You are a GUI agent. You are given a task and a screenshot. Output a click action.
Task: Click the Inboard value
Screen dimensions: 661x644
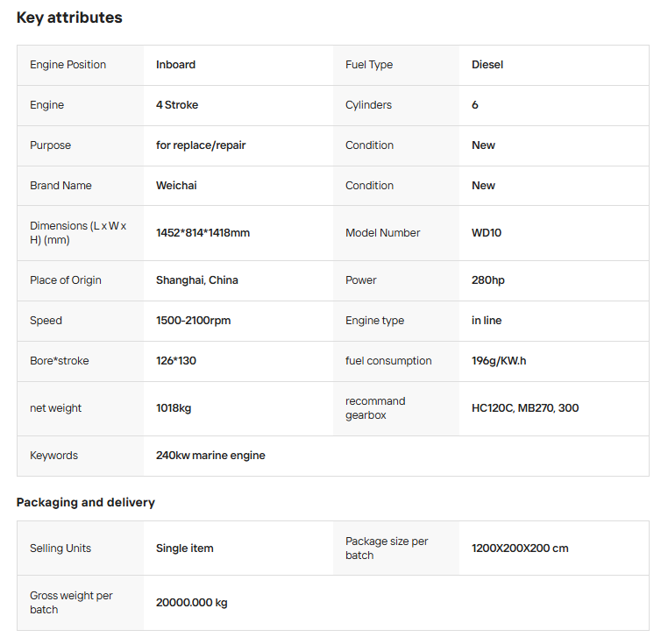(x=175, y=65)
